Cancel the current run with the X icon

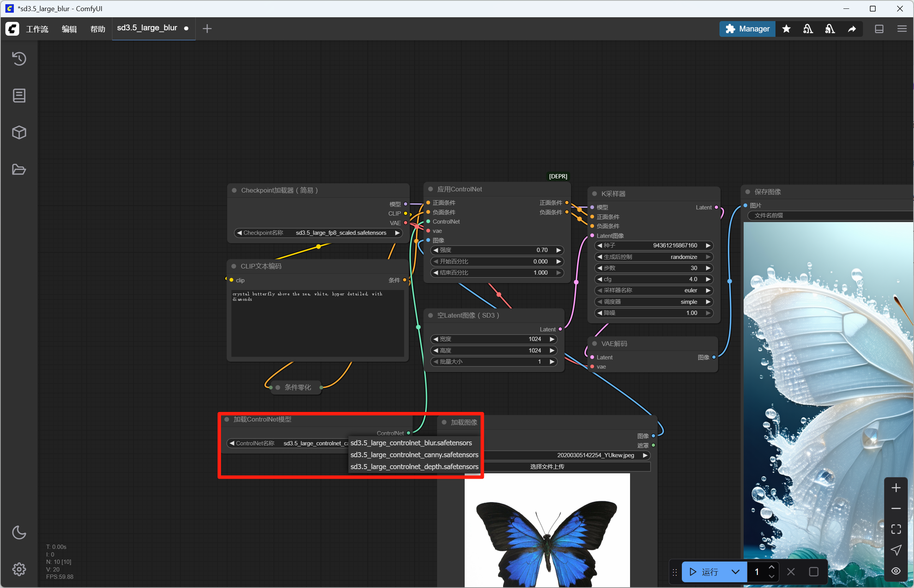pyautogui.click(x=791, y=572)
